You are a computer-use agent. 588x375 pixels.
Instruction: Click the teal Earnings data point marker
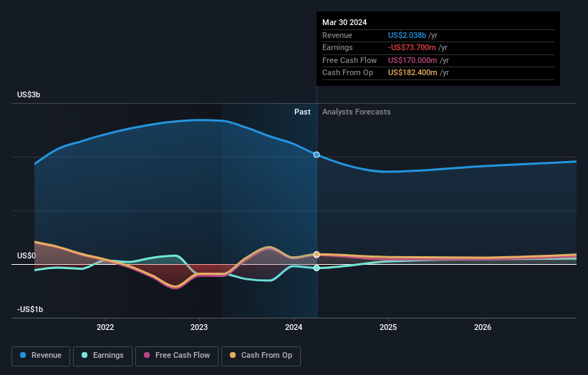(317, 268)
